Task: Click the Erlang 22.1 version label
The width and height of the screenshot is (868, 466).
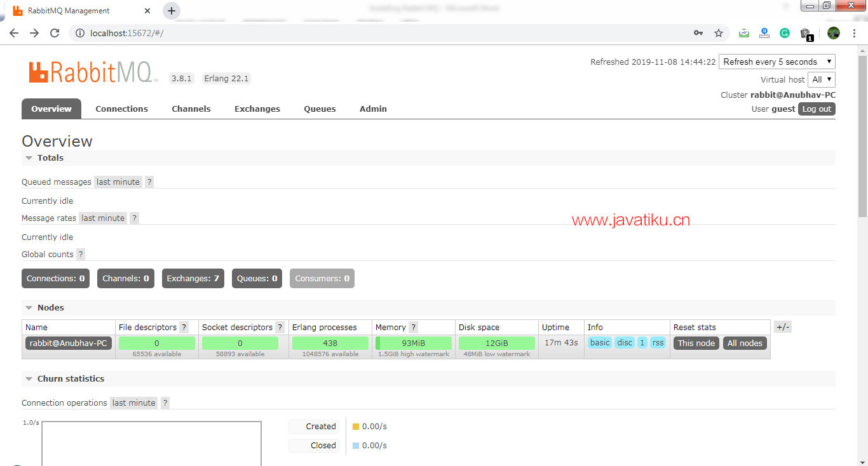Action: coord(226,79)
